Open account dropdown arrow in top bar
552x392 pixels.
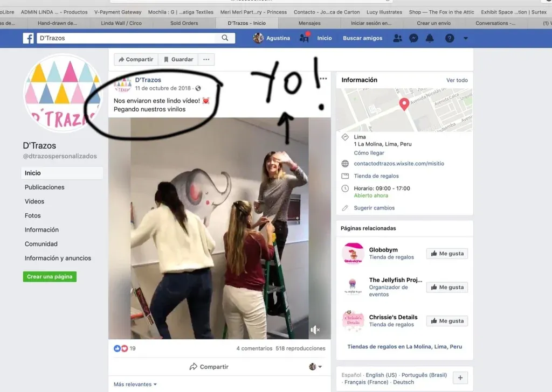click(466, 38)
